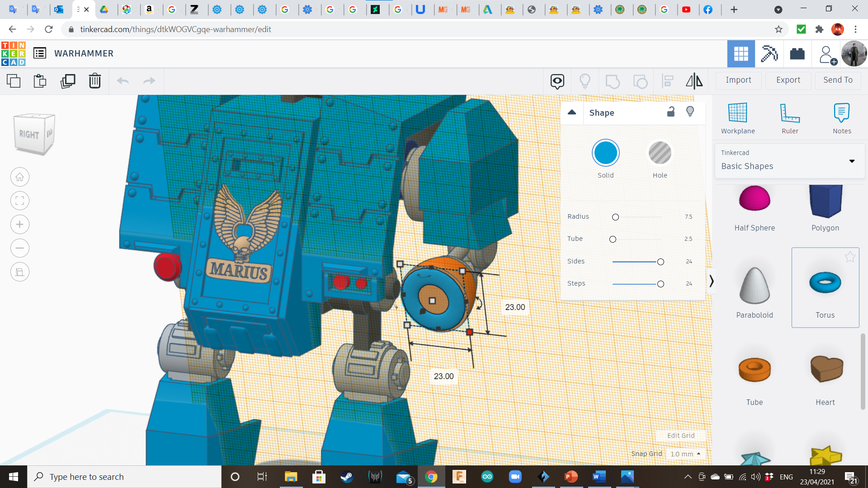Click the Export button
The image size is (868, 488).
coord(788,80)
